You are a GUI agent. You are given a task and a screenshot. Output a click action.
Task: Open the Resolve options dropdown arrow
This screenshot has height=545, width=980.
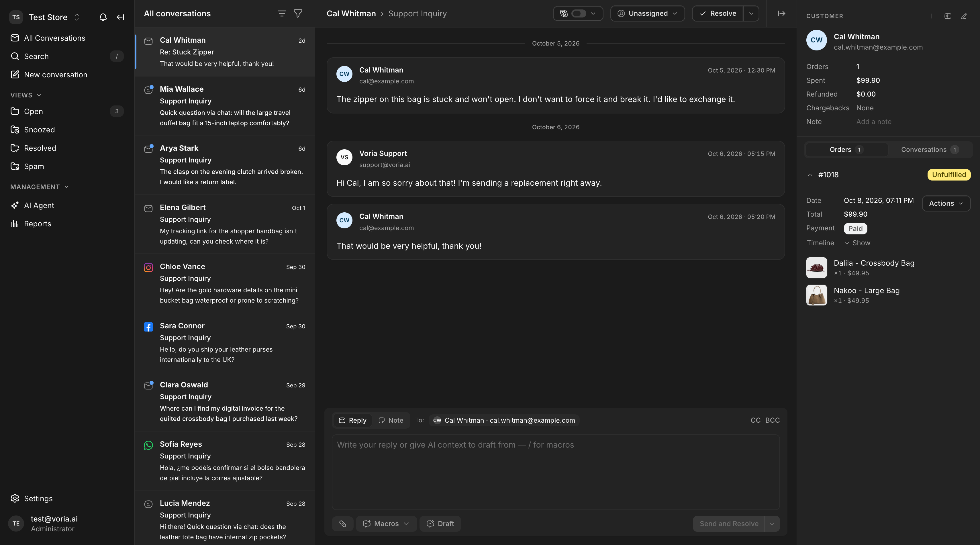pyautogui.click(x=751, y=14)
